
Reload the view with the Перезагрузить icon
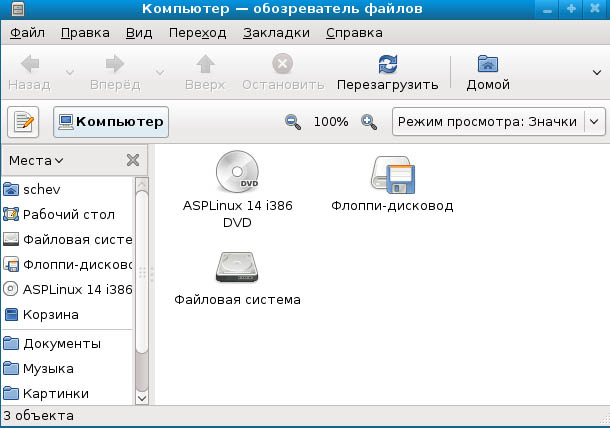pos(388,64)
